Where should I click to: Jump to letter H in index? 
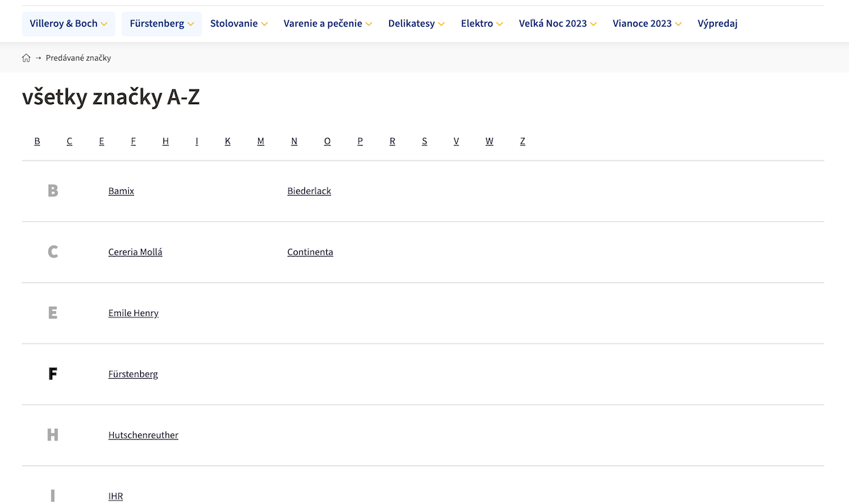166,141
